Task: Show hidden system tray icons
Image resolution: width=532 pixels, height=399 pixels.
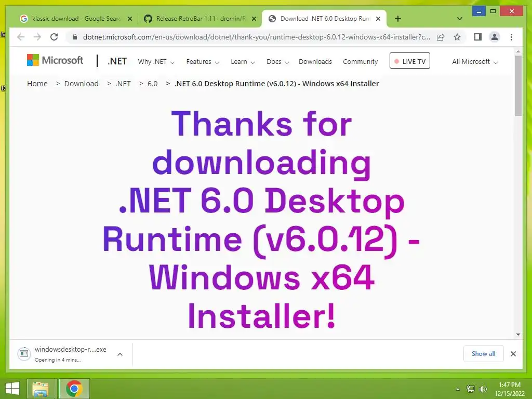Action: pyautogui.click(x=458, y=389)
